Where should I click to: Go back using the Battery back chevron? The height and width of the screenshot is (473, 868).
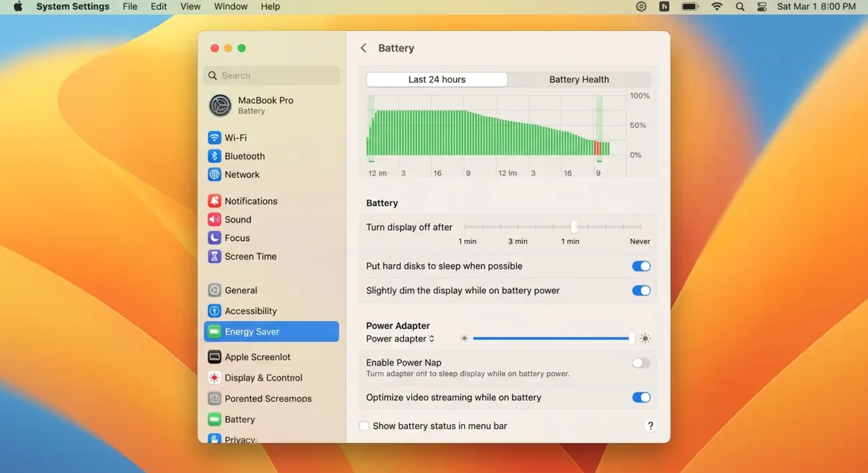363,48
